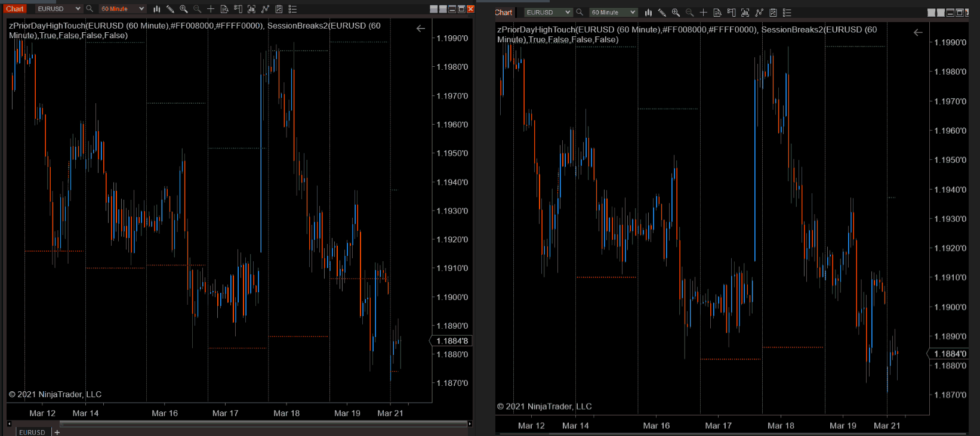This screenshot has height=436, width=980.
Task: Click the horizontal scrollbar thumb under left chart
Action: coord(263,423)
